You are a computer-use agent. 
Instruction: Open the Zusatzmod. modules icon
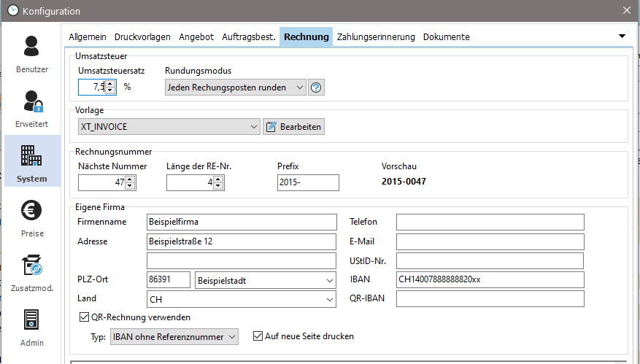(32, 272)
